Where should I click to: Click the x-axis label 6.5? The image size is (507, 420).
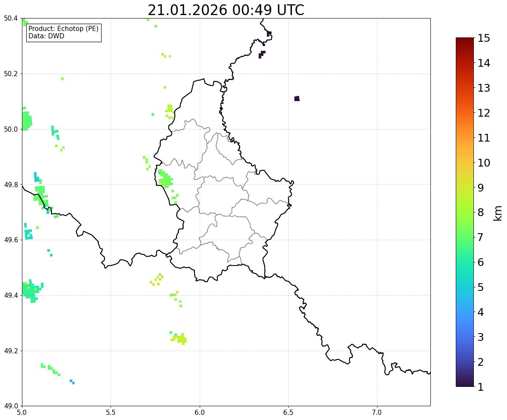288,413
